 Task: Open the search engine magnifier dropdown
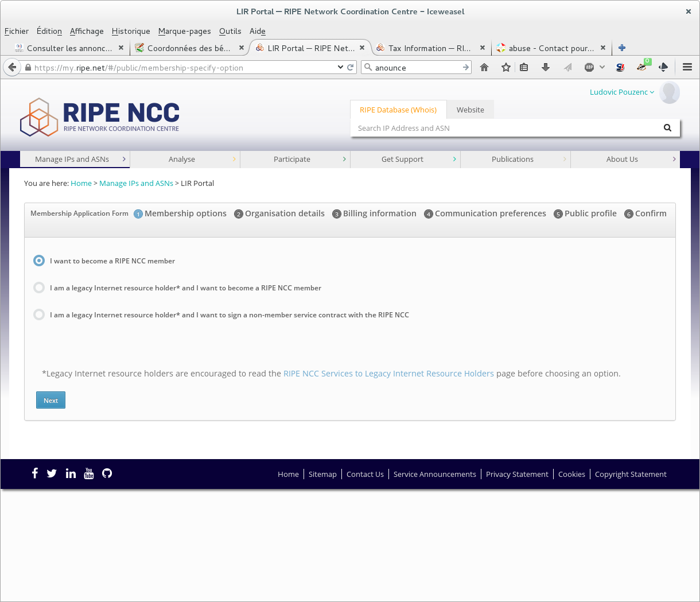[368, 67]
